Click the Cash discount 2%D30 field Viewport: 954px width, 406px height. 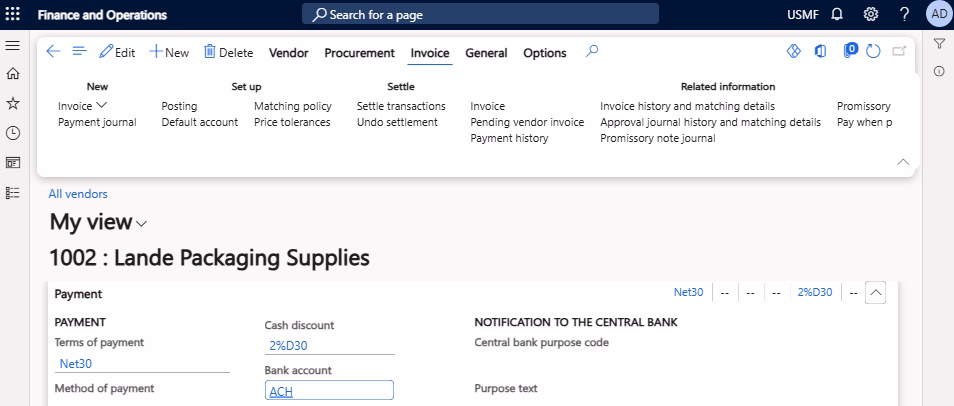(x=330, y=346)
